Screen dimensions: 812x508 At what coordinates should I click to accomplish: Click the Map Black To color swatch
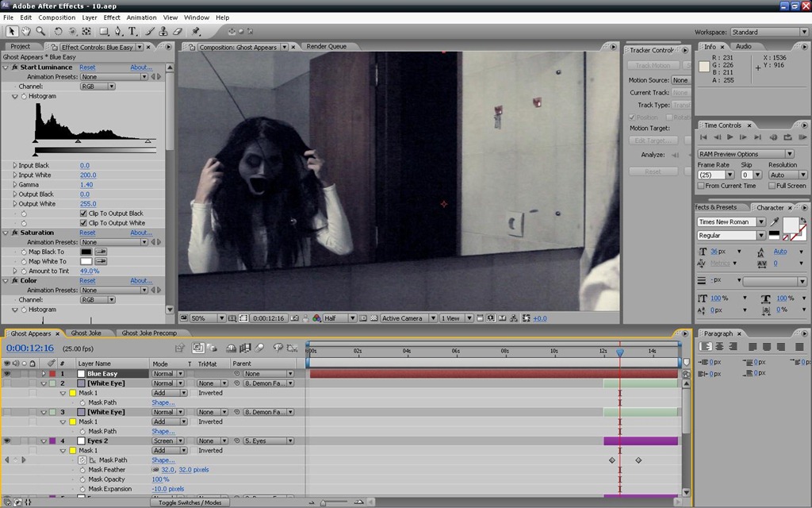tap(86, 252)
